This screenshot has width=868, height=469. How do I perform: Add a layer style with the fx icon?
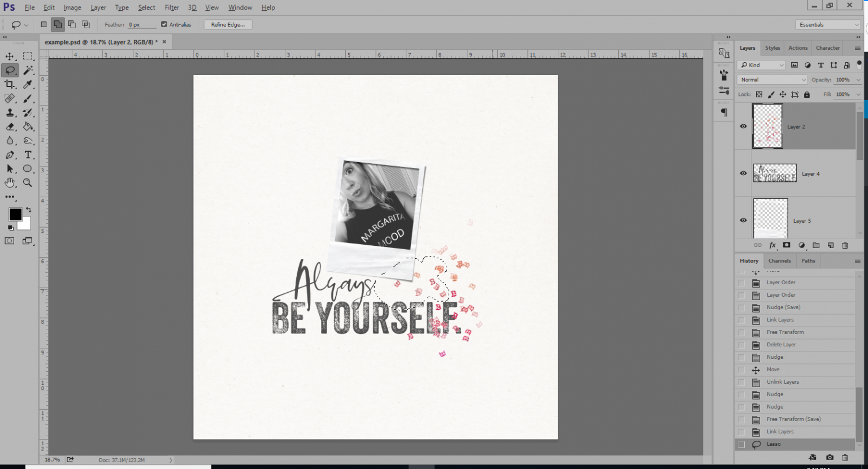tap(772, 245)
